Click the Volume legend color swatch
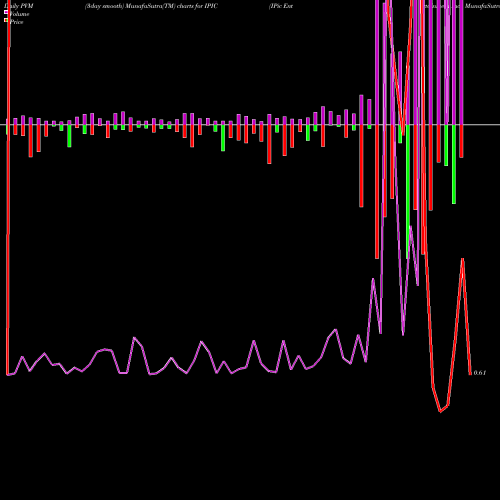 click(6, 13)
